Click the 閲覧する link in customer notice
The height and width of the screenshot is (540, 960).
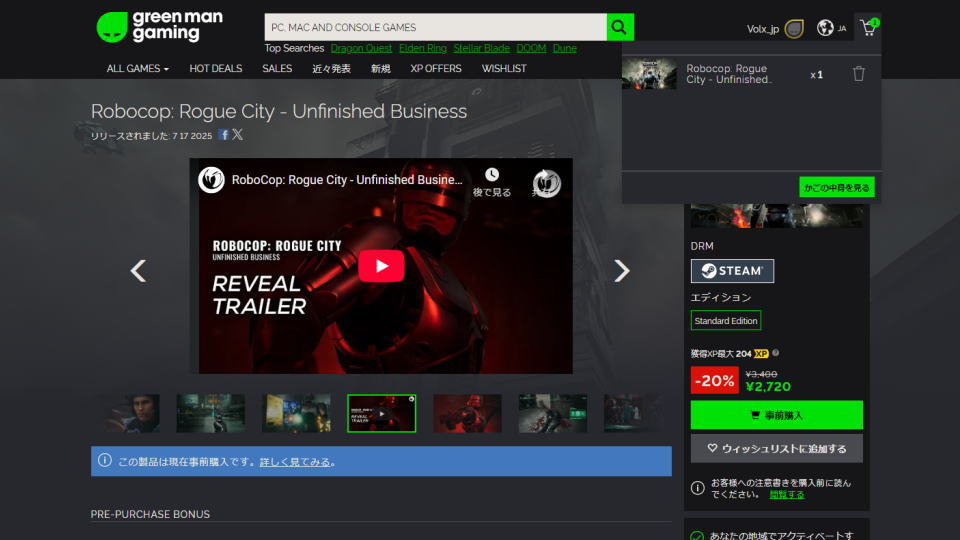(x=787, y=494)
